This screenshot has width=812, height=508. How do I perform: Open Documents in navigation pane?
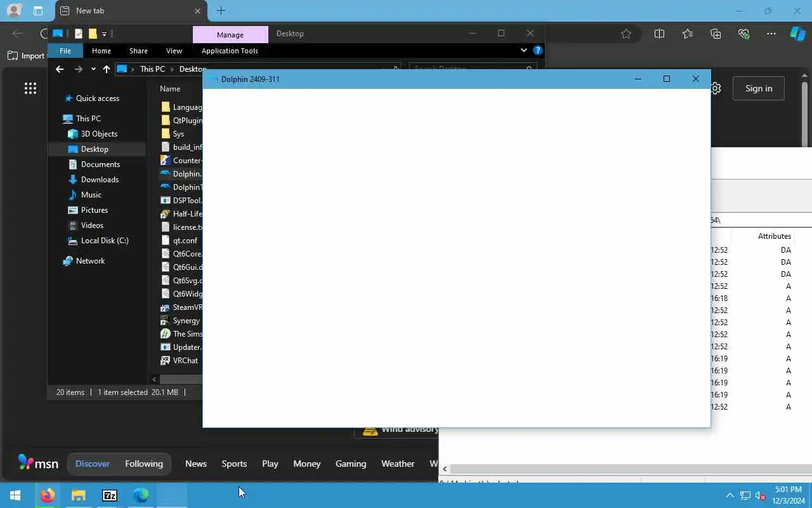(x=100, y=164)
